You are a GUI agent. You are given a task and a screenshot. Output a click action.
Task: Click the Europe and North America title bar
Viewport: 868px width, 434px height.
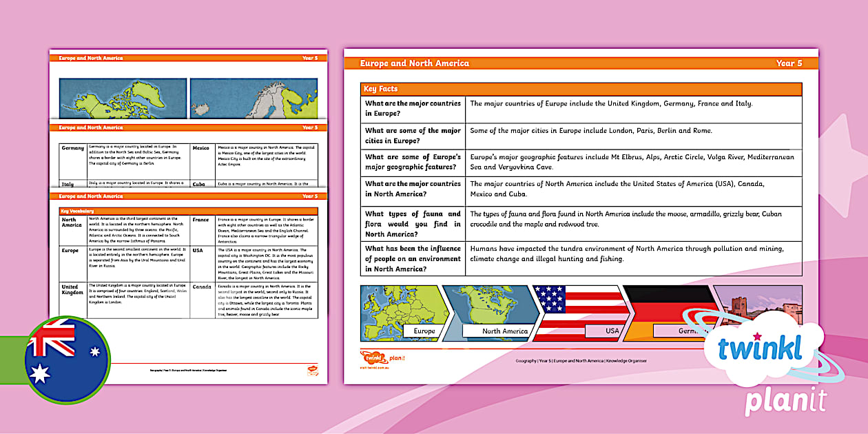413,63
